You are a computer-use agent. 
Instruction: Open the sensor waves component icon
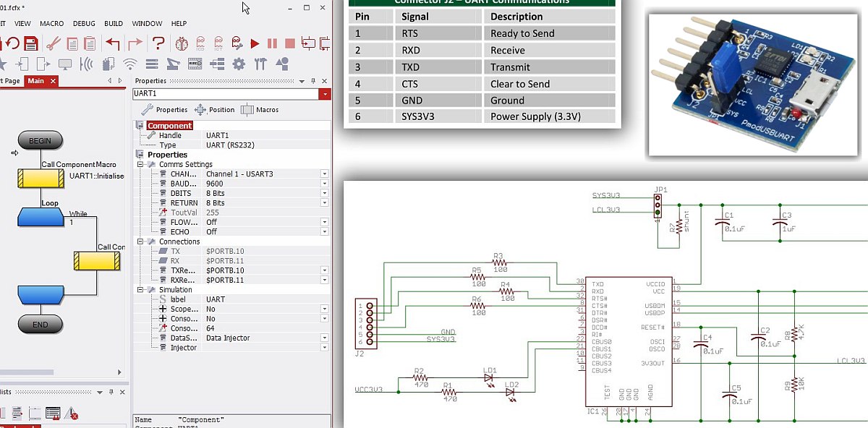[87, 64]
